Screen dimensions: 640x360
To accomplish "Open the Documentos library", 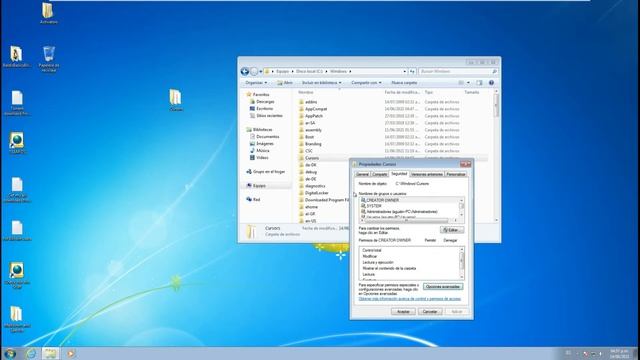I will coord(267,137).
